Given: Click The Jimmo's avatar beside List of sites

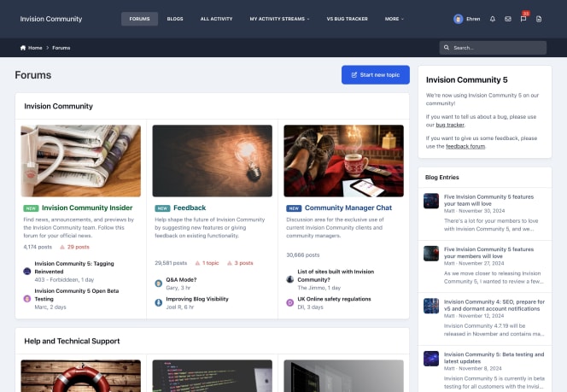Looking at the screenshot, I should point(290,279).
